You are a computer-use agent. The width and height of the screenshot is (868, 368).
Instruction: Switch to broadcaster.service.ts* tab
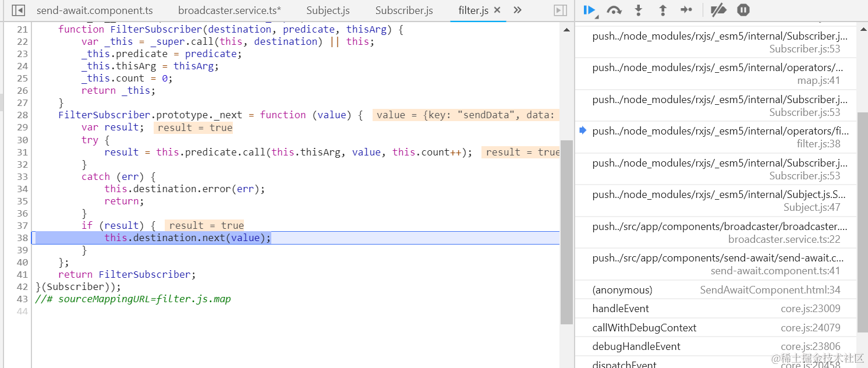(229, 10)
